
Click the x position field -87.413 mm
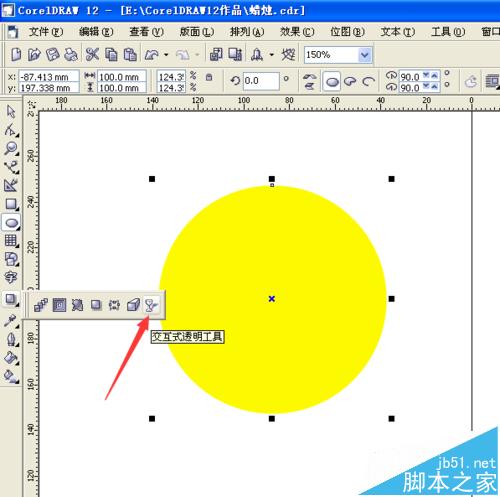49,77
